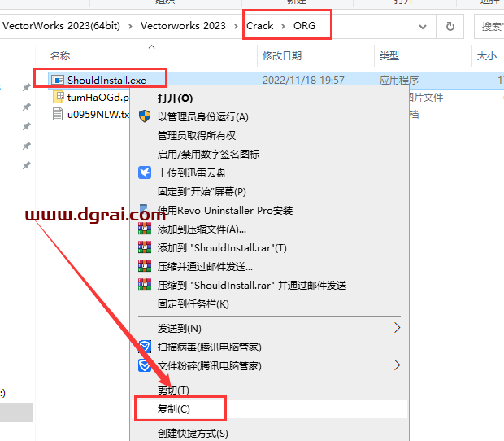Select the tumHaOGd file name
This screenshot has width=504, height=441.
point(98,97)
